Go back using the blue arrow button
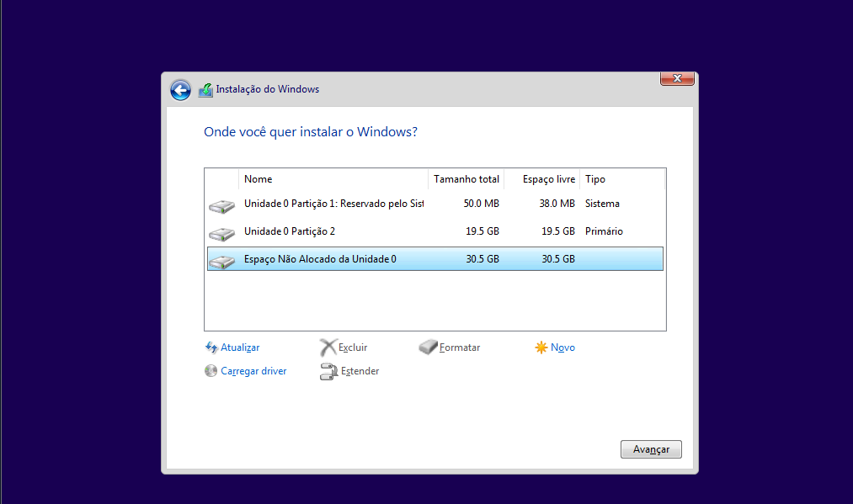 pos(180,90)
